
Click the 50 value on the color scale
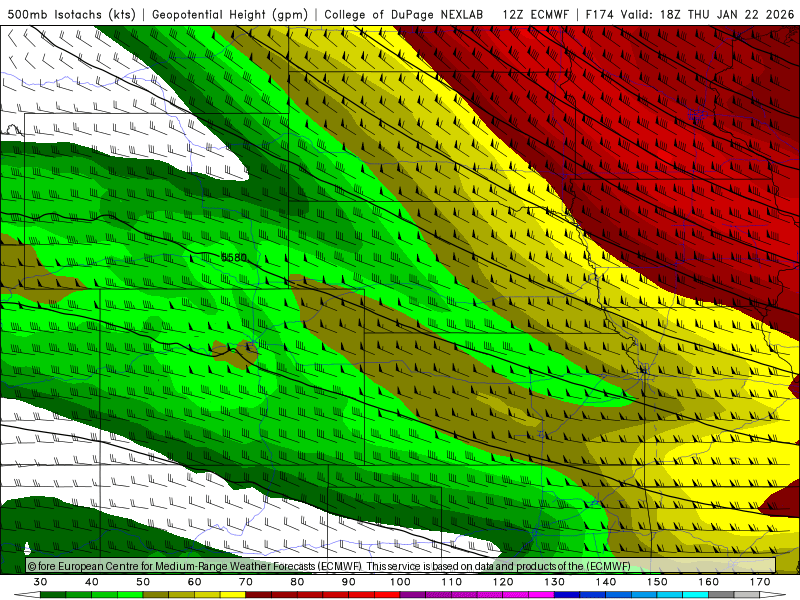coord(143,582)
